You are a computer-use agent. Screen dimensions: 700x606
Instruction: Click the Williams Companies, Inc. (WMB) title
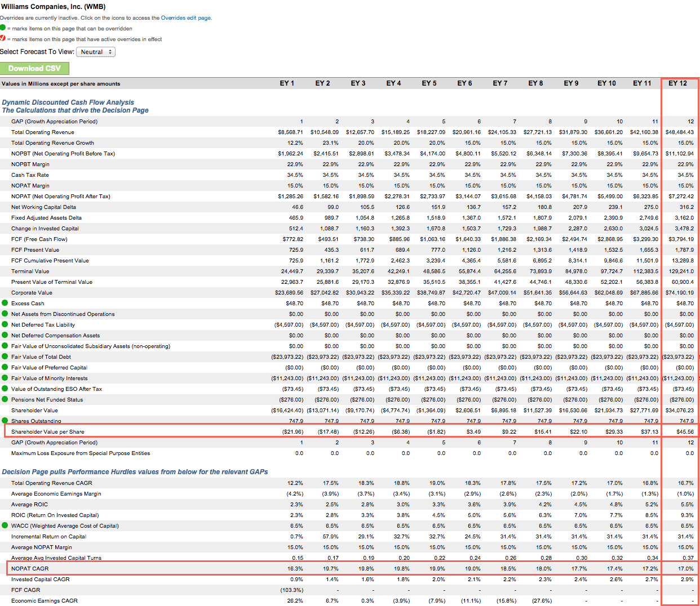(52, 7)
